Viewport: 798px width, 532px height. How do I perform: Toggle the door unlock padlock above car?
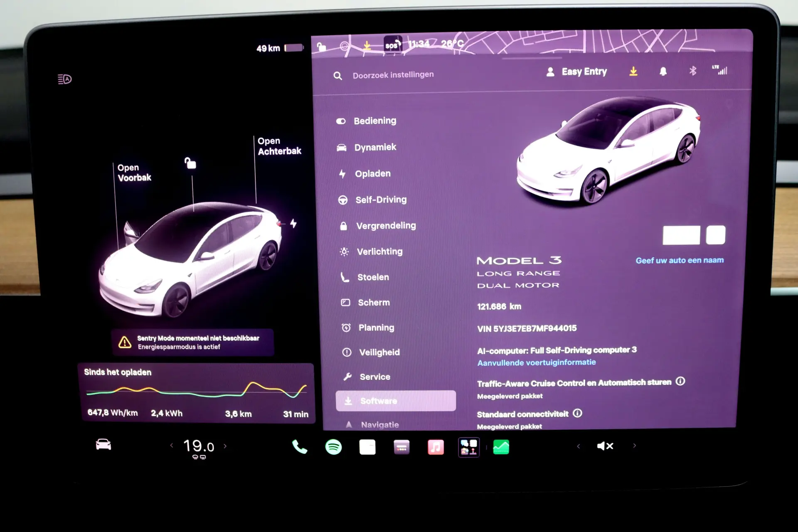pyautogui.click(x=190, y=163)
